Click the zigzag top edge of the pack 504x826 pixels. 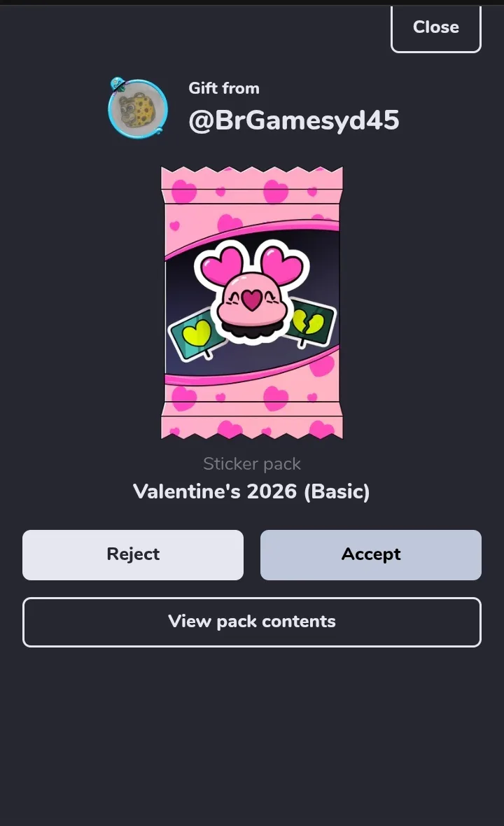(x=252, y=171)
